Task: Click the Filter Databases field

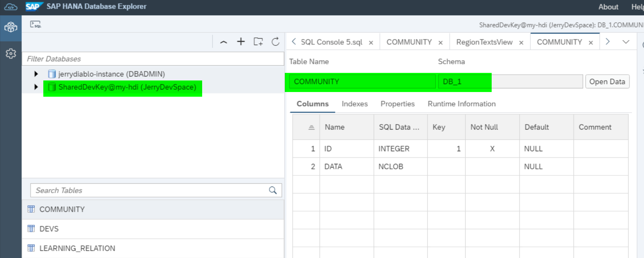Action: click(153, 59)
